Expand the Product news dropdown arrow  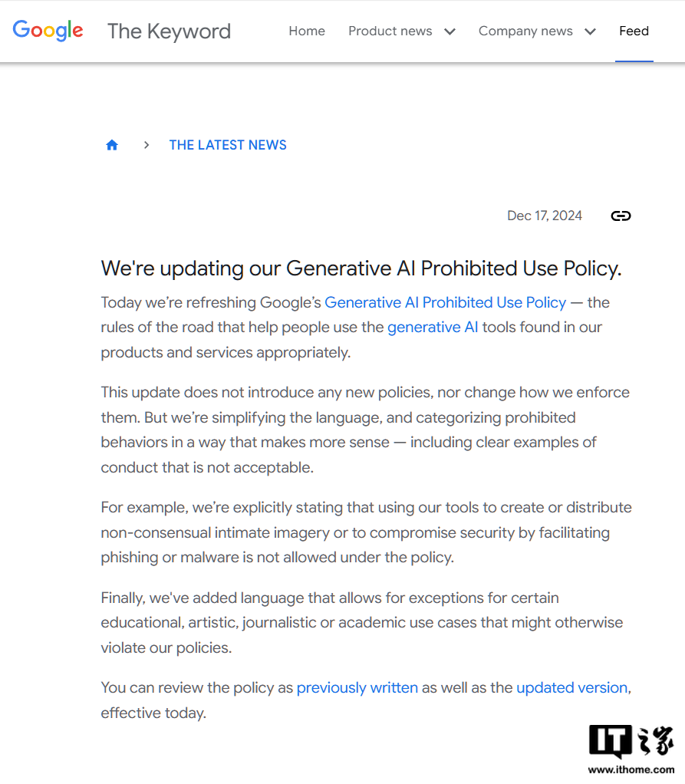(450, 31)
